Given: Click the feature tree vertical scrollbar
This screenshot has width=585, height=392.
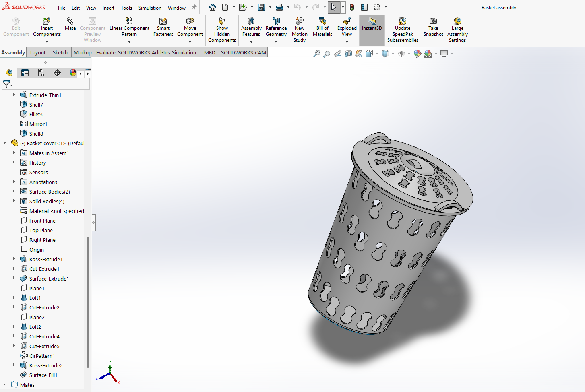Looking at the screenshot, I should (88, 302).
